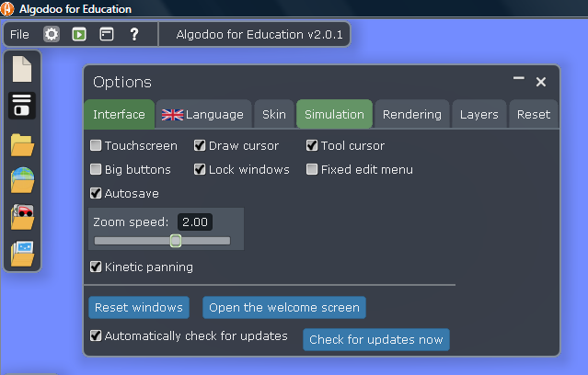
Task: Switch to the Rendering tab
Action: pyautogui.click(x=411, y=114)
